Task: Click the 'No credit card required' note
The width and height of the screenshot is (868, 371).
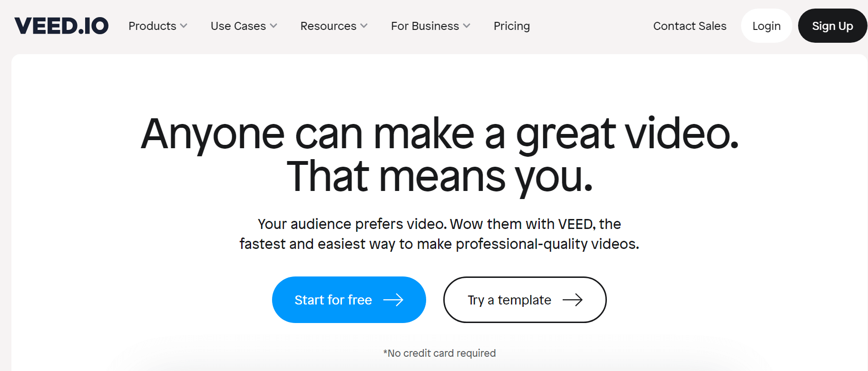Action: (x=439, y=353)
